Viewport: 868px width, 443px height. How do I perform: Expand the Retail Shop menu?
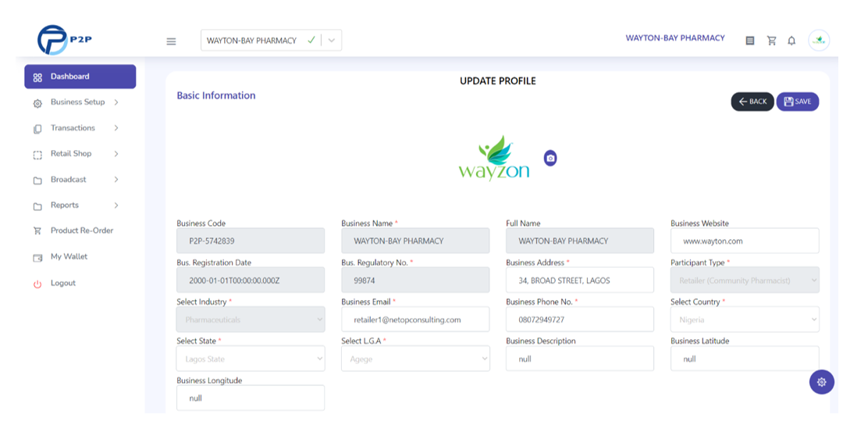[76, 154]
